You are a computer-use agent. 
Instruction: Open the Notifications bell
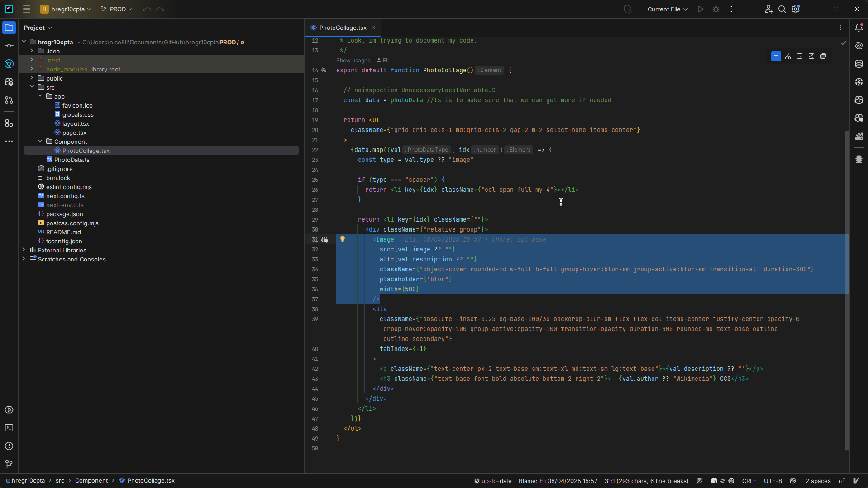coord(859,28)
